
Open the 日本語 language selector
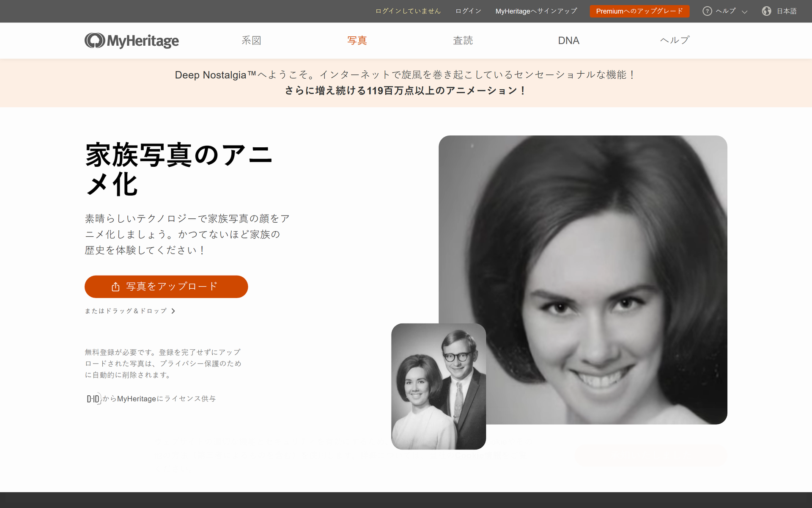(786, 11)
